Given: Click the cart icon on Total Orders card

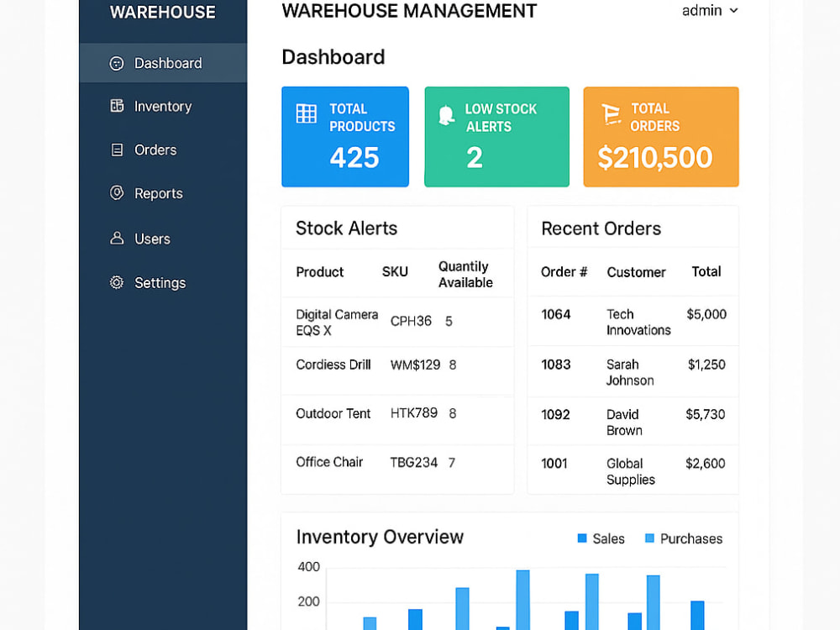Looking at the screenshot, I should pyautogui.click(x=610, y=114).
